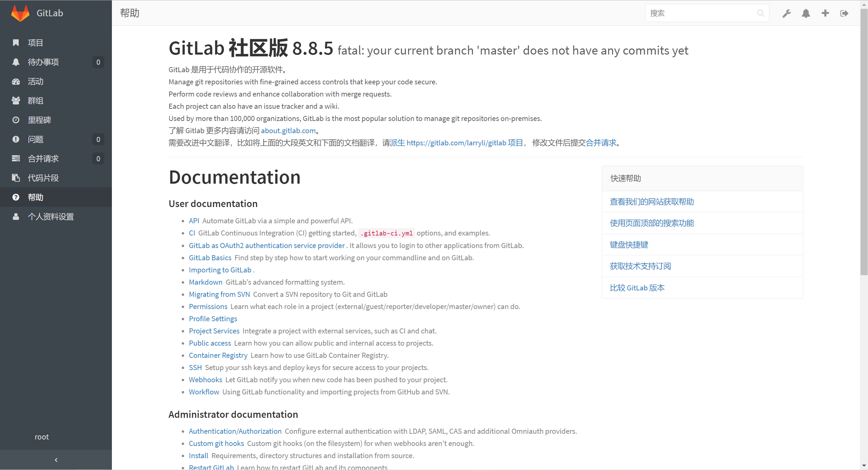The height and width of the screenshot is (470, 868).
Task: Click the group icon beside 群组
Action: [x=16, y=101]
